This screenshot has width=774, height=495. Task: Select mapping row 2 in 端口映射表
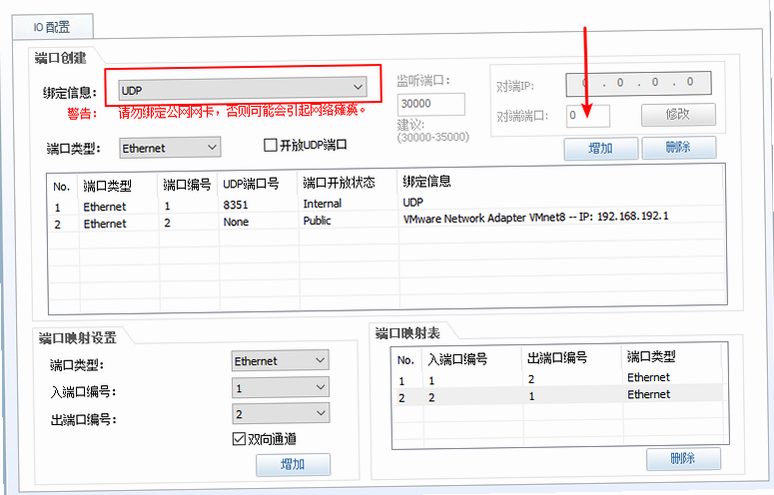pos(558,396)
